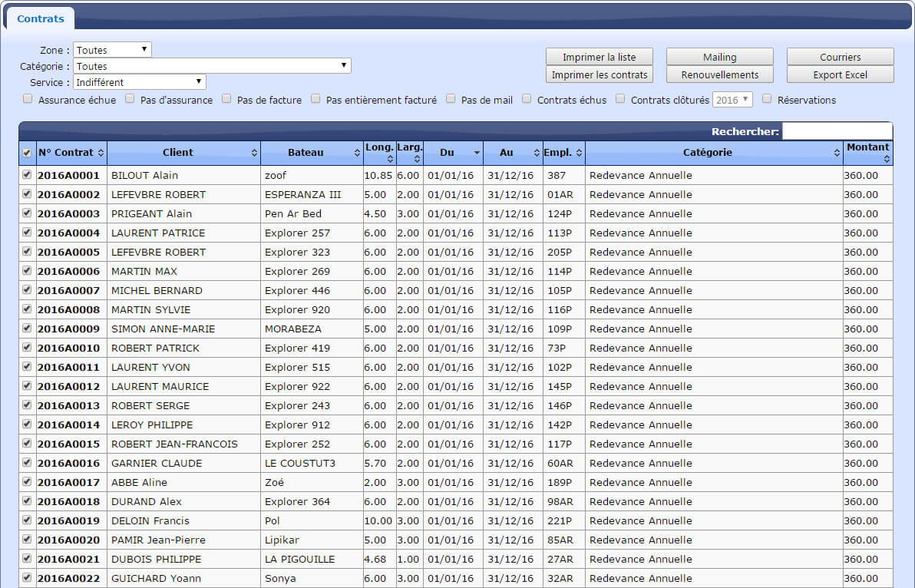Select contract number 2016A0007
915x588 pixels.
pos(68,290)
